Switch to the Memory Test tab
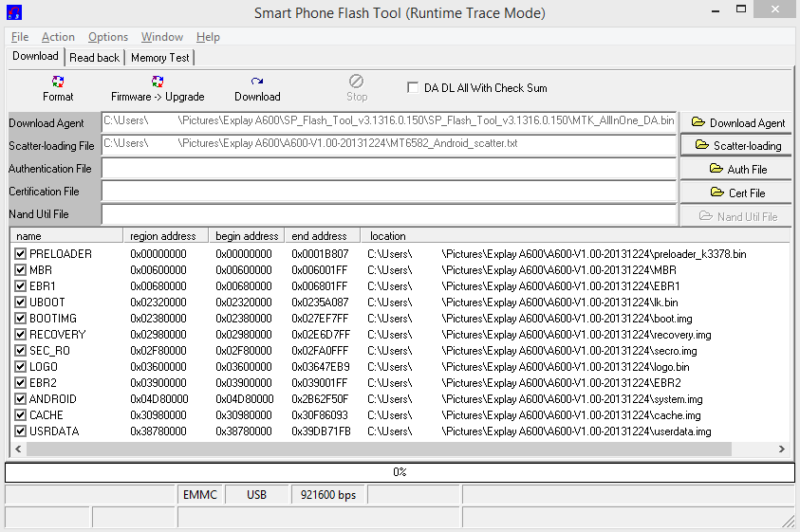The width and height of the screenshot is (800, 532). pos(159,58)
